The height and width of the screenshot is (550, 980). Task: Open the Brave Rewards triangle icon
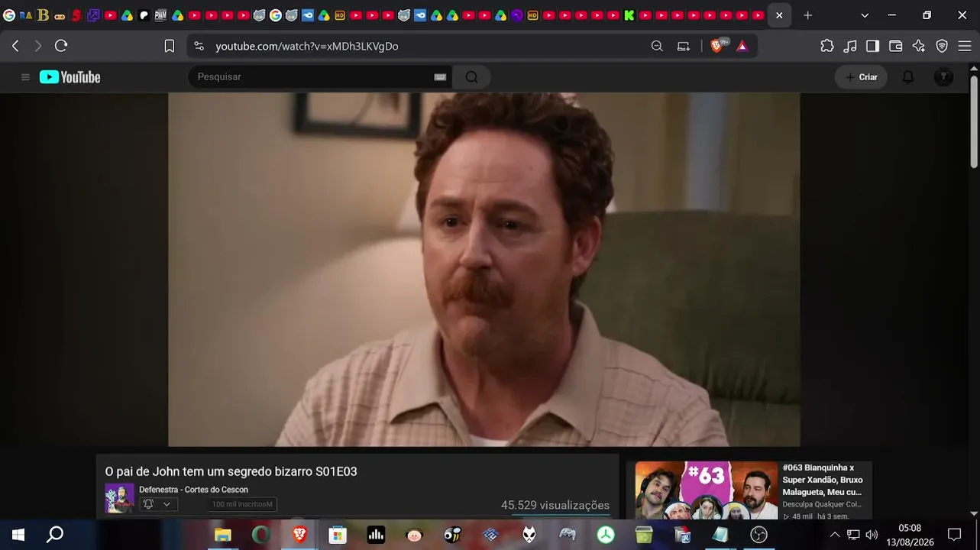click(x=742, y=46)
